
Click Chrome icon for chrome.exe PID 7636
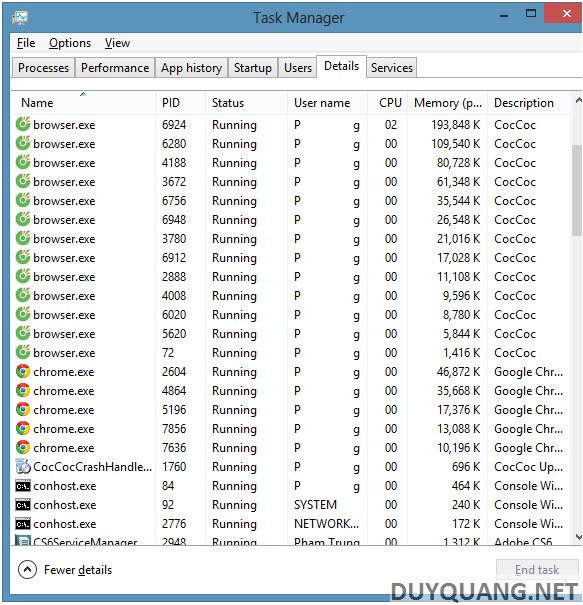coord(23,447)
